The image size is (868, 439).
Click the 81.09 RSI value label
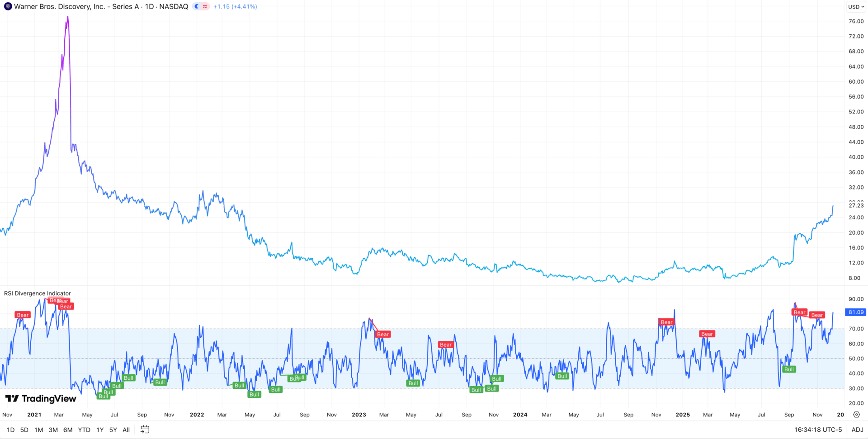coord(856,312)
